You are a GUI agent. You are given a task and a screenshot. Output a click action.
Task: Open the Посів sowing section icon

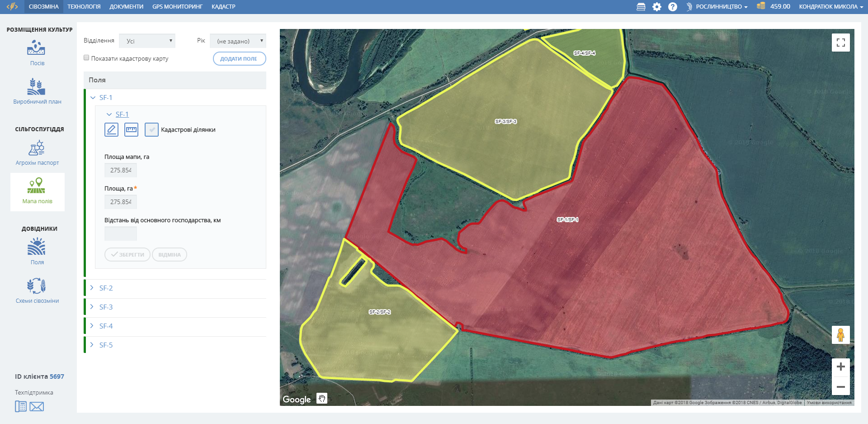point(36,48)
